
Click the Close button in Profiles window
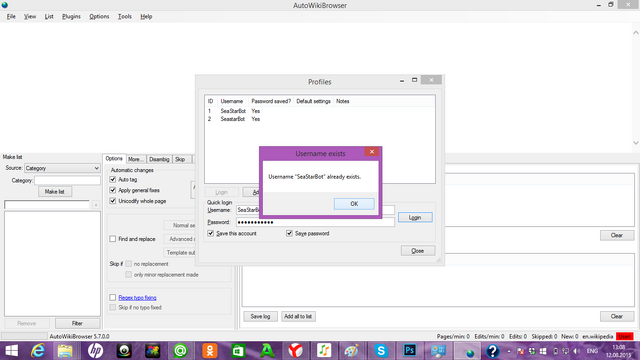(x=418, y=251)
